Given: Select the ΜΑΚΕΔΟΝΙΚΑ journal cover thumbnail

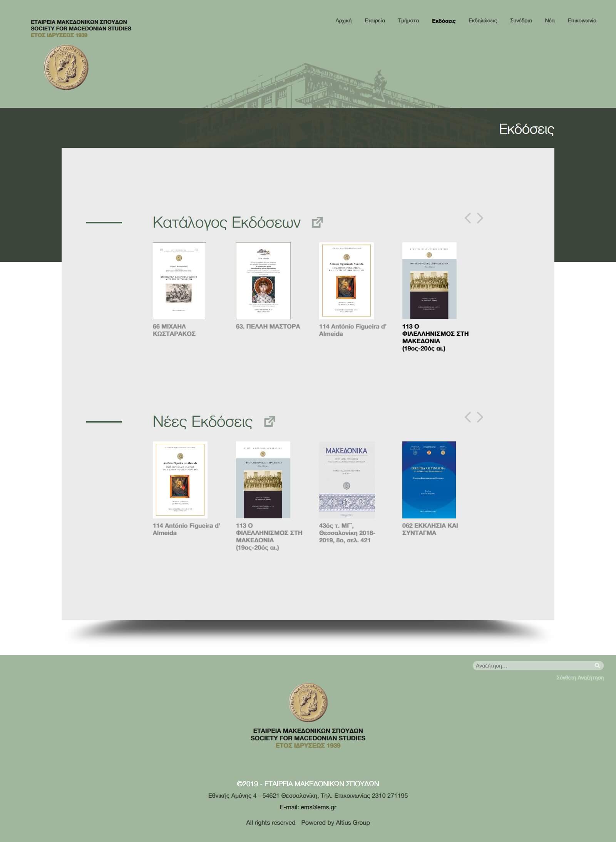Looking at the screenshot, I should pyautogui.click(x=346, y=480).
